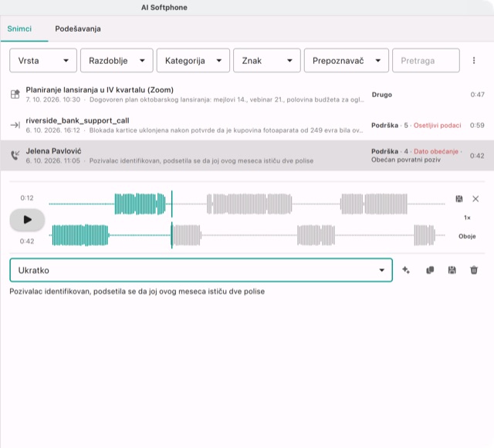Expand the Znak filter dropdown
494x448 pixels.
[267, 60]
